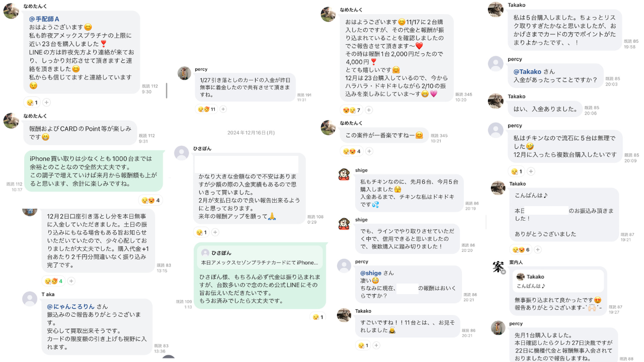
Task: Click the vertical scrollbar beside the first chat column
Action: tap(167, 90)
